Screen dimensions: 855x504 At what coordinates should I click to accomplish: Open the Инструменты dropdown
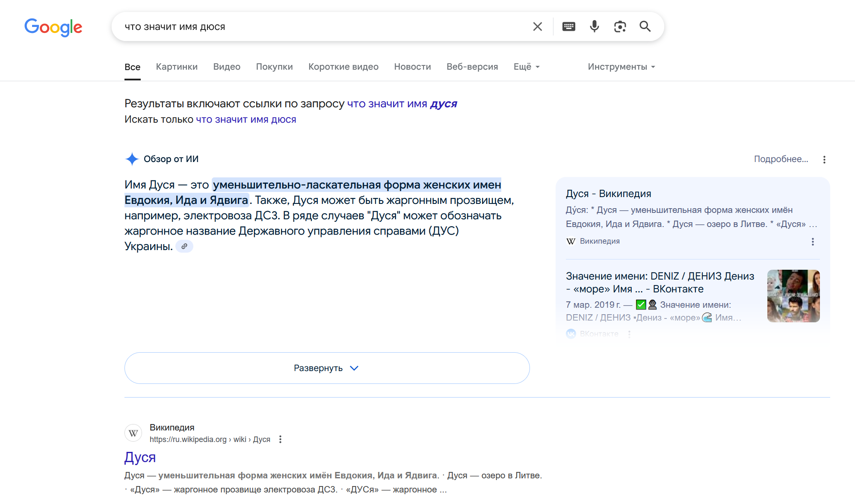tap(621, 67)
